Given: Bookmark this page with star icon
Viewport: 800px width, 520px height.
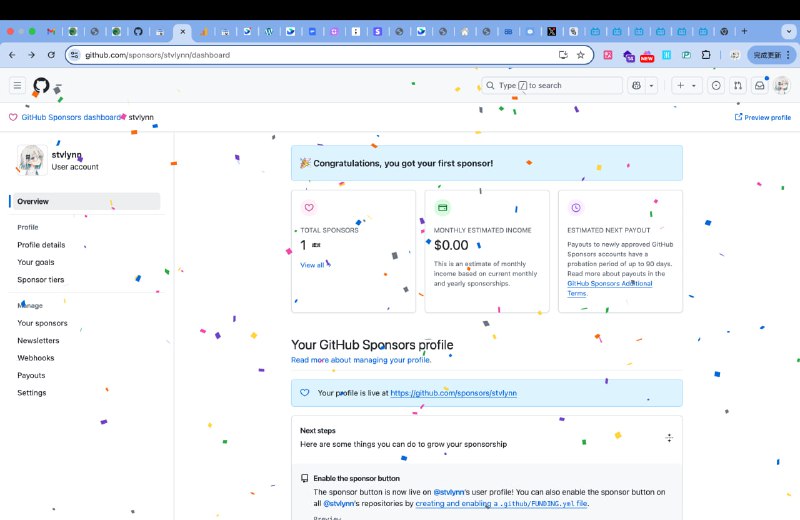Looking at the screenshot, I should coord(580,55).
